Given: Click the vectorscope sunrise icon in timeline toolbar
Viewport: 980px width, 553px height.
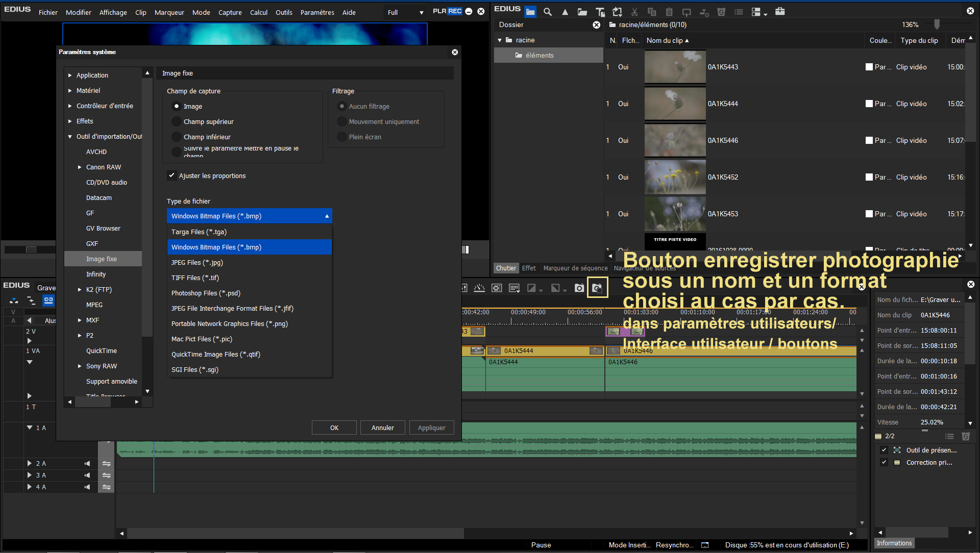Looking at the screenshot, I should click(479, 288).
